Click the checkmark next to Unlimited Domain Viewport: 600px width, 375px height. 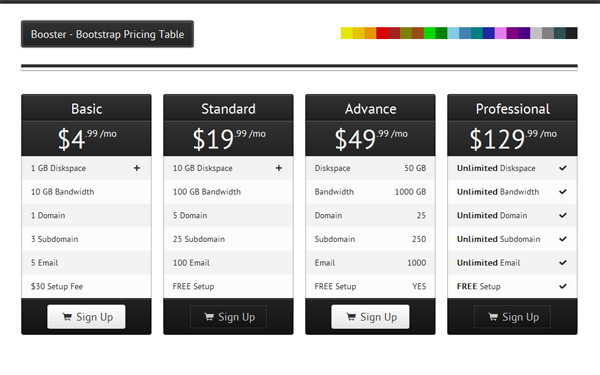(x=562, y=215)
